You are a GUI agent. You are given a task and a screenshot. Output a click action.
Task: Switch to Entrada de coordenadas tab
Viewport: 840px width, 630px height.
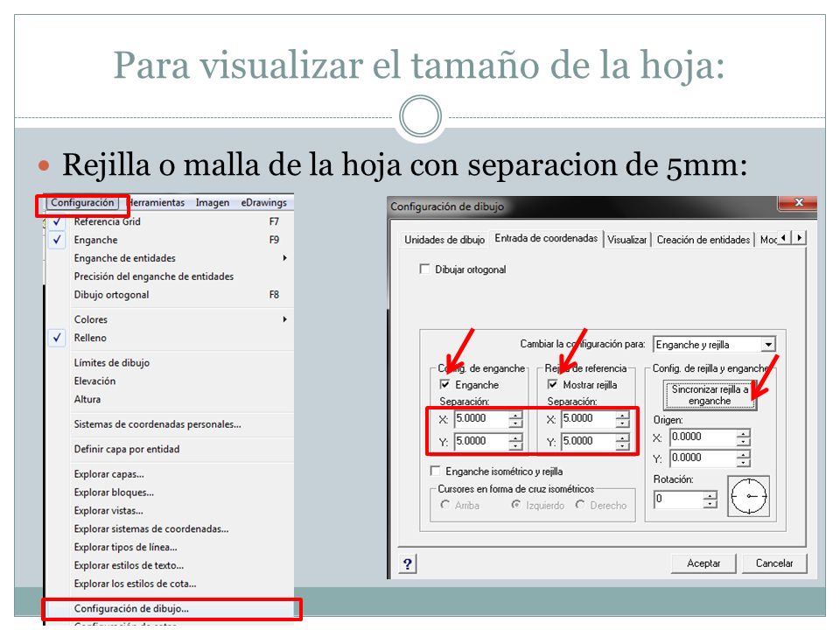point(546,238)
